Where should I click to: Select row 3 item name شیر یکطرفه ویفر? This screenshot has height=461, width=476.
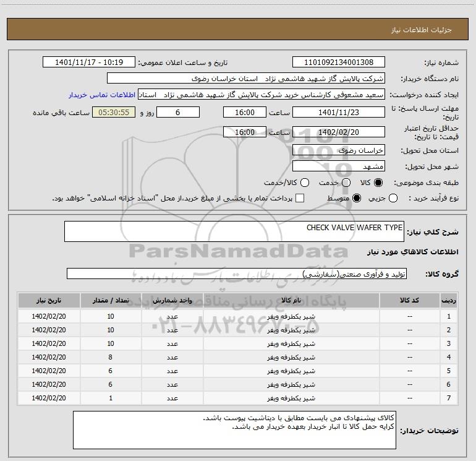tap(291, 343)
